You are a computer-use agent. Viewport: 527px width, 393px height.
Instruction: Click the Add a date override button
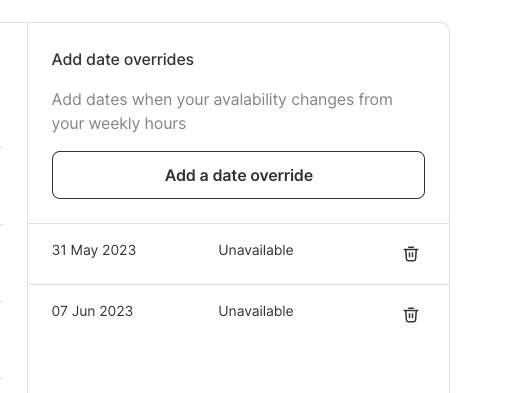[238, 175]
